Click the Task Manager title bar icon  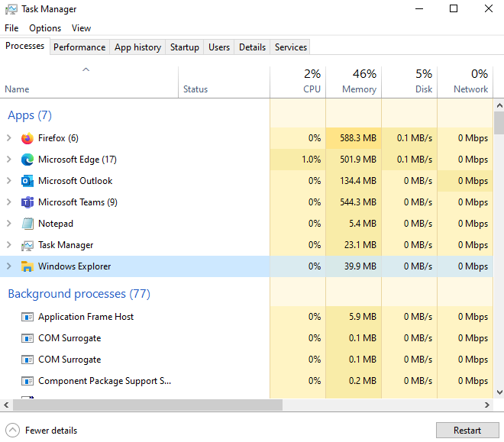pos(11,9)
